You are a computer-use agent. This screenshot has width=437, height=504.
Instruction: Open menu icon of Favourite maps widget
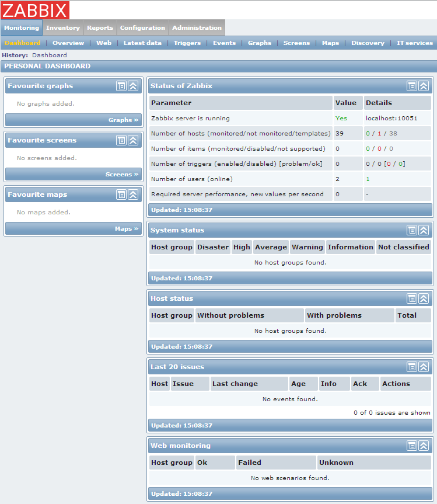tap(121, 194)
